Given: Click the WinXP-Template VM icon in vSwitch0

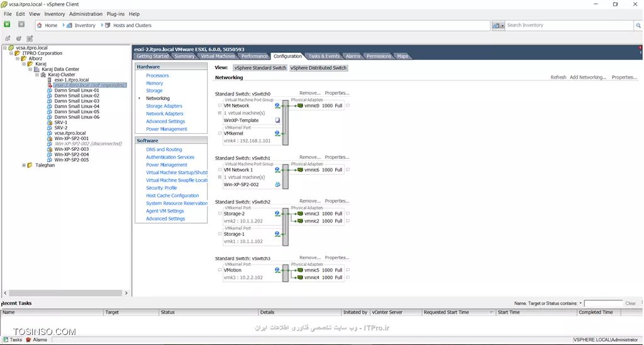Looking at the screenshot, I should coord(277,121).
